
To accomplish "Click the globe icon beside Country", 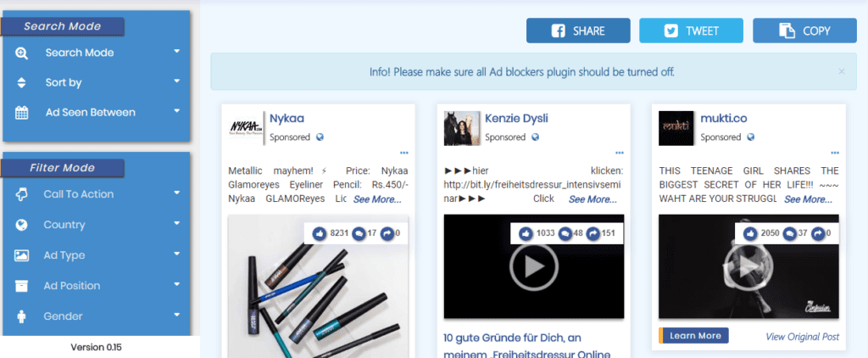I will [x=21, y=225].
